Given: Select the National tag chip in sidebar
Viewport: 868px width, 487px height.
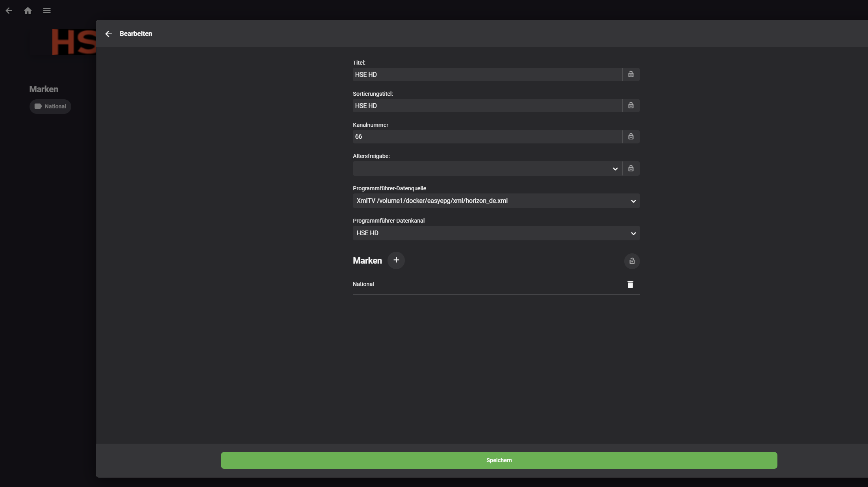Looking at the screenshot, I should coord(50,106).
